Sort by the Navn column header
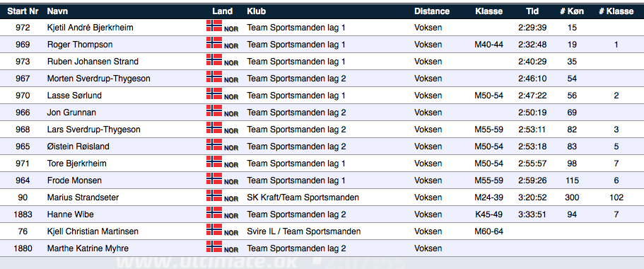 57,11
